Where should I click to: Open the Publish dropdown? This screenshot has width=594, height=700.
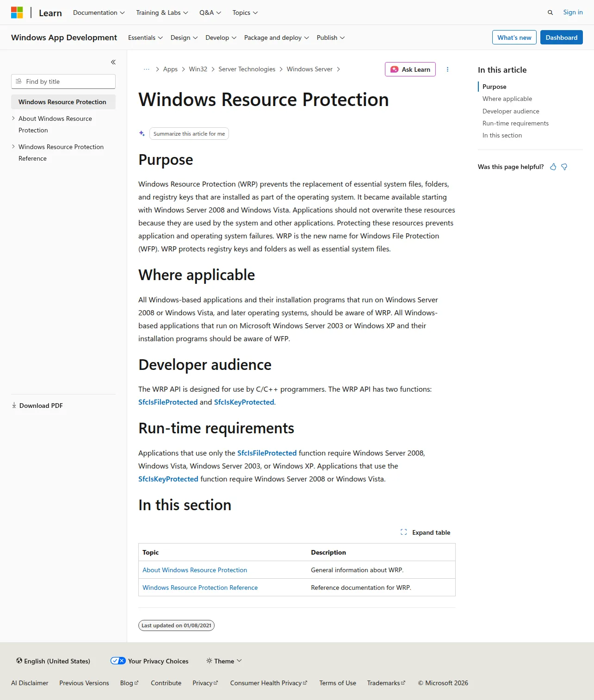(x=331, y=37)
